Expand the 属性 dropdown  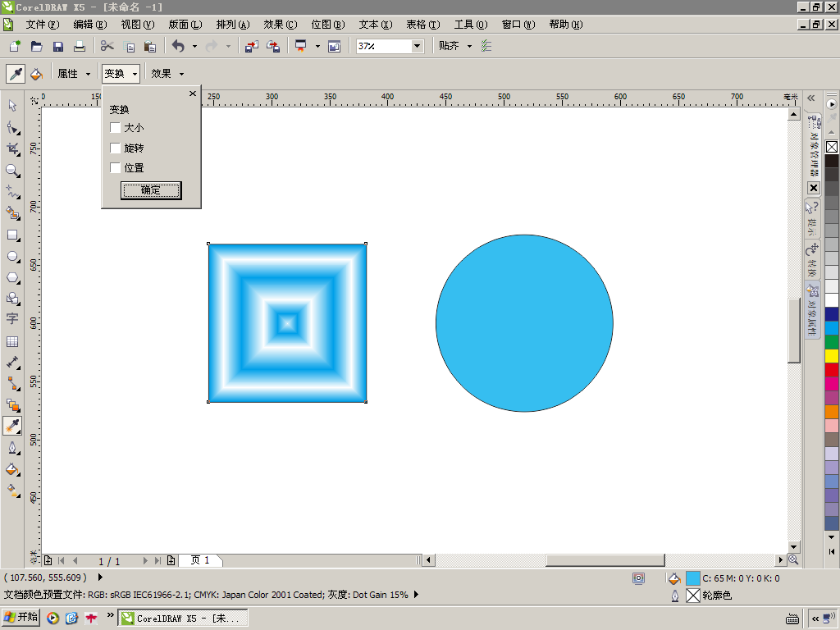point(73,74)
